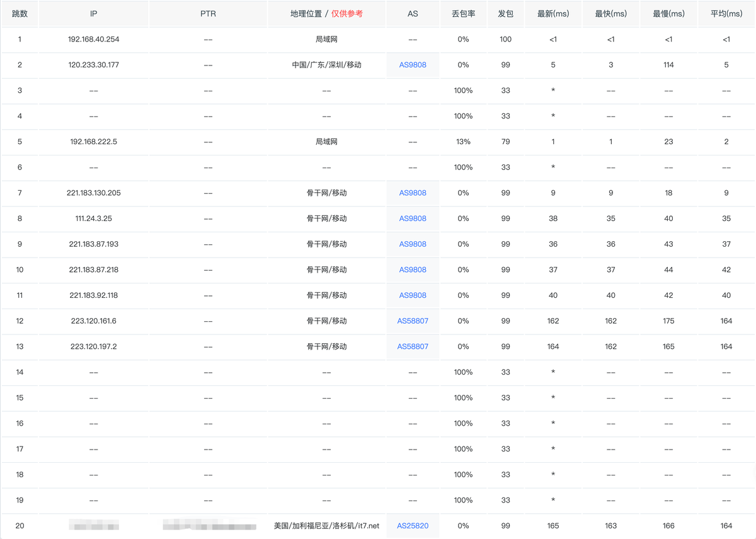Open AS9808 link for 221.183.87.218
This screenshot has height=539, width=756.
tap(413, 269)
